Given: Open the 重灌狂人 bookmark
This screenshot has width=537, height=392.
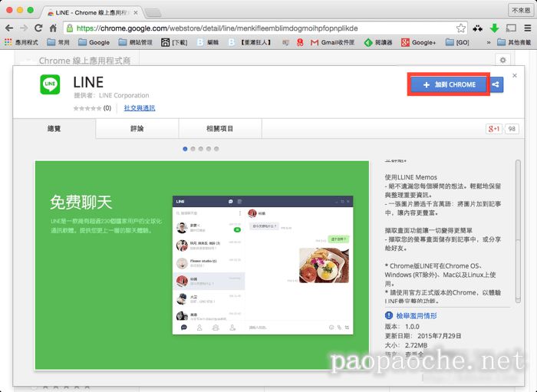Looking at the screenshot, I should [x=249, y=42].
